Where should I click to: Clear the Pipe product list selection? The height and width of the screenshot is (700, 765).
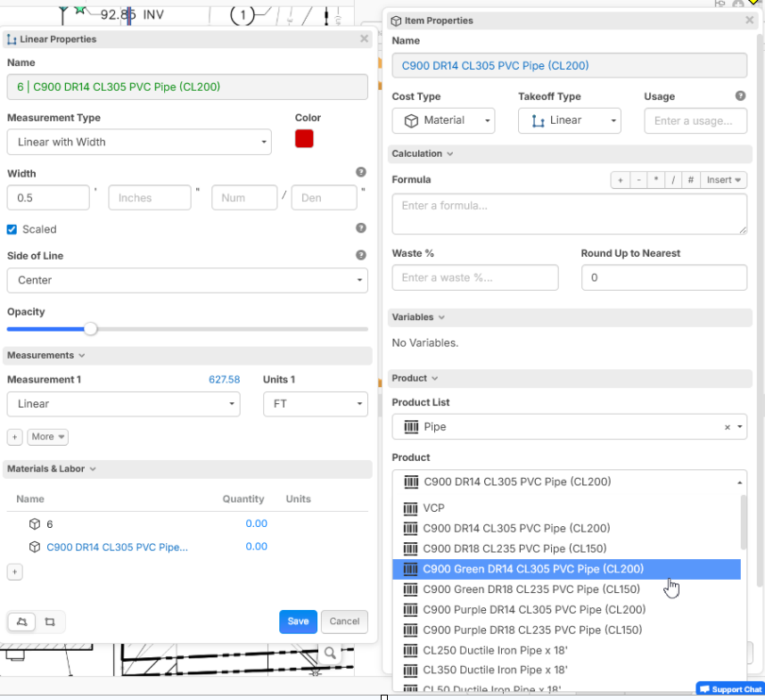(x=728, y=427)
